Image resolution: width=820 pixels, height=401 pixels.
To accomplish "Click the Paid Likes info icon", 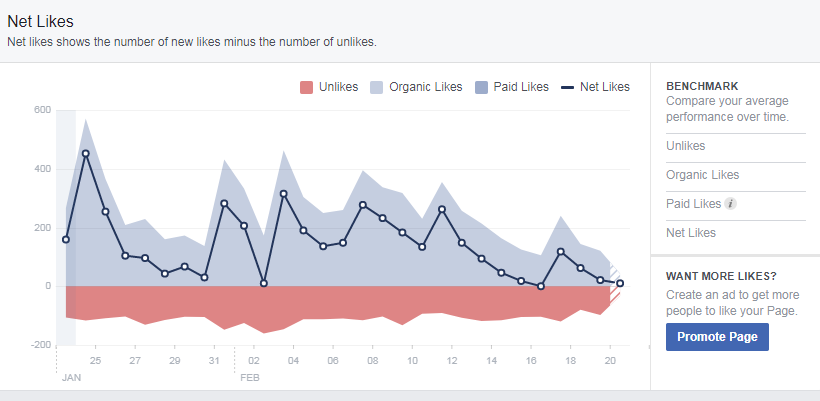I will coord(731,205).
